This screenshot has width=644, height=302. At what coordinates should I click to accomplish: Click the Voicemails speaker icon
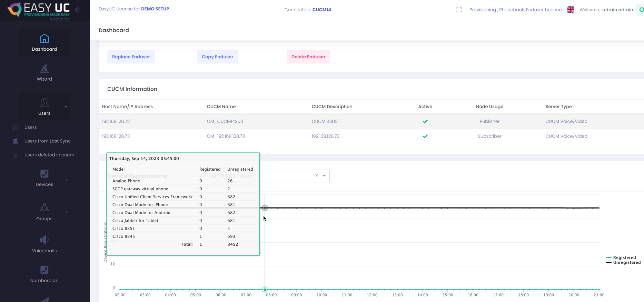tap(44, 240)
